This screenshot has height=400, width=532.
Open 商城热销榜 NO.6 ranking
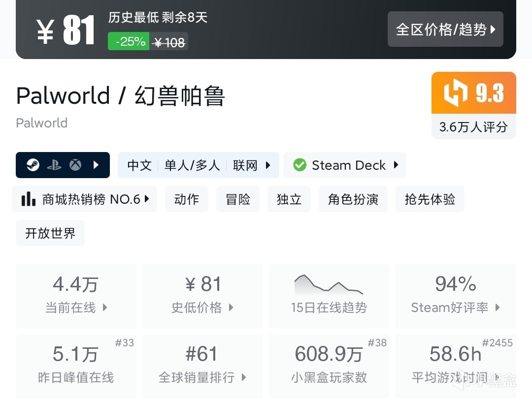tap(85, 199)
